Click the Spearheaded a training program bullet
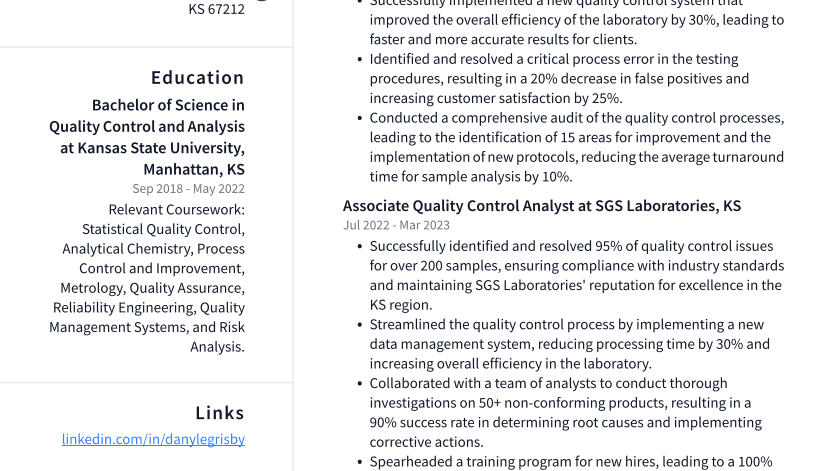 (x=570, y=462)
